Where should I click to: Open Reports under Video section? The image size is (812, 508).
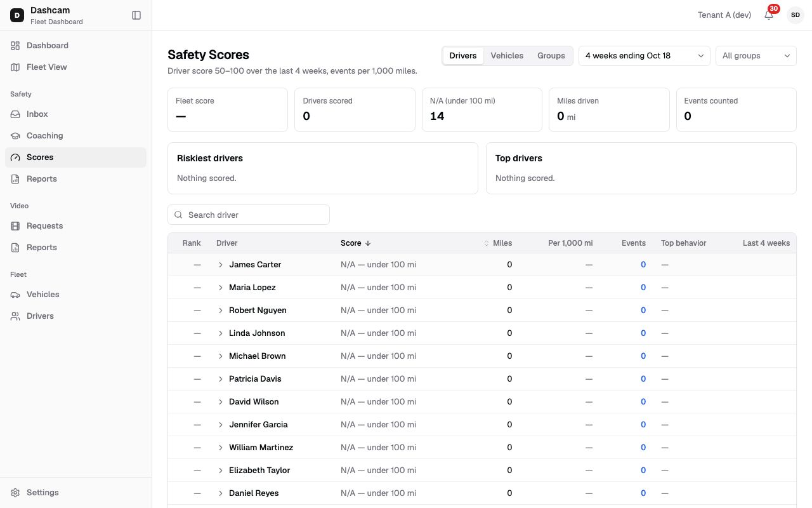[x=75, y=248]
